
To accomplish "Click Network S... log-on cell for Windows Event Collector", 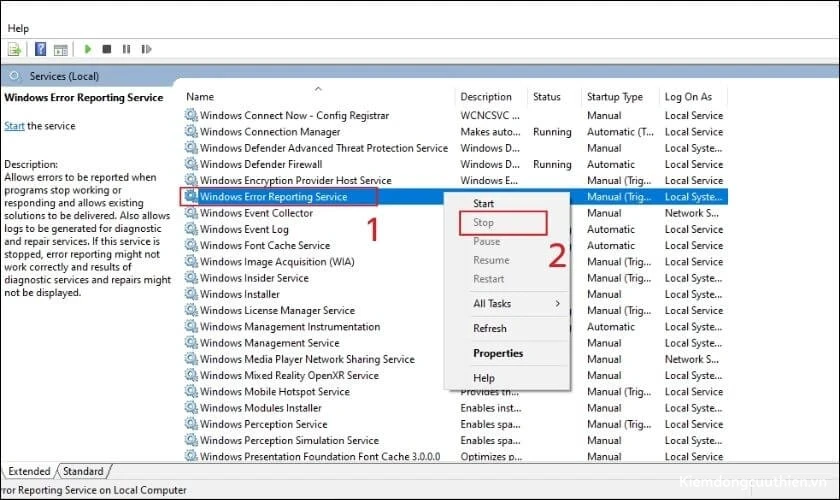I will point(692,213).
